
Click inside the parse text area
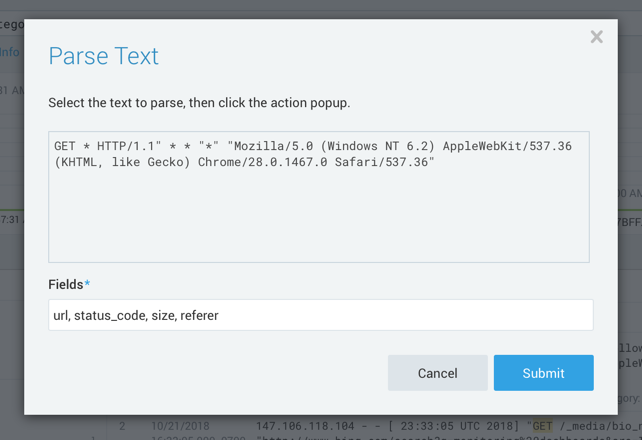(318, 215)
